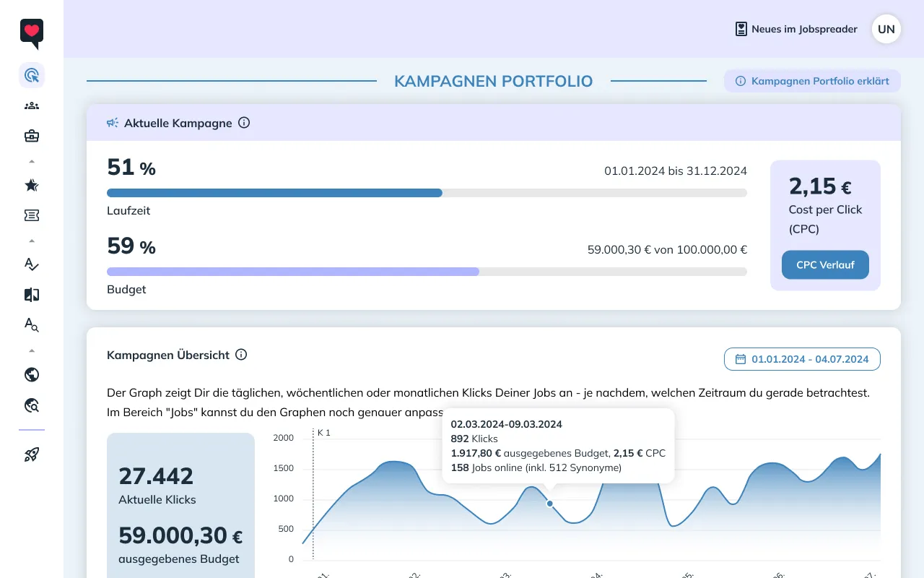924x578 pixels.
Task: Click the 51 % Laufzeit value
Action: point(131,168)
